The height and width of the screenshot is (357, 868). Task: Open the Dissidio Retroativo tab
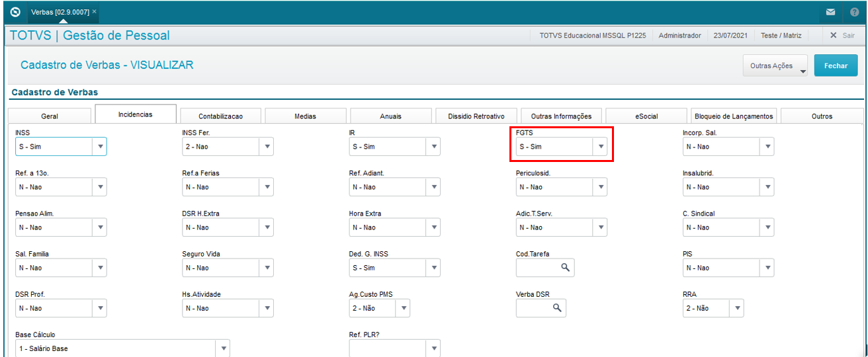click(x=476, y=116)
